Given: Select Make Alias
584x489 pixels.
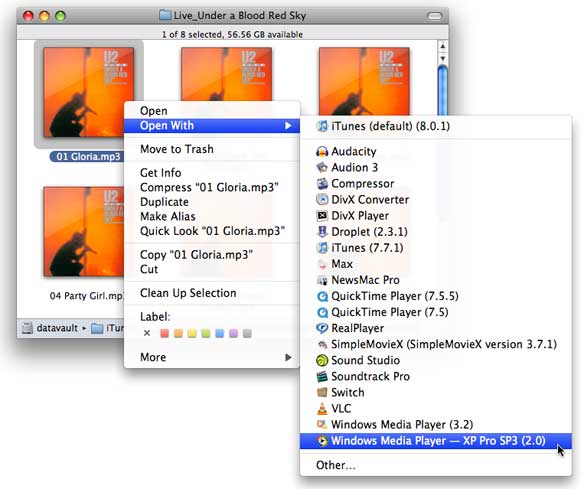Looking at the screenshot, I should coord(212,216).
